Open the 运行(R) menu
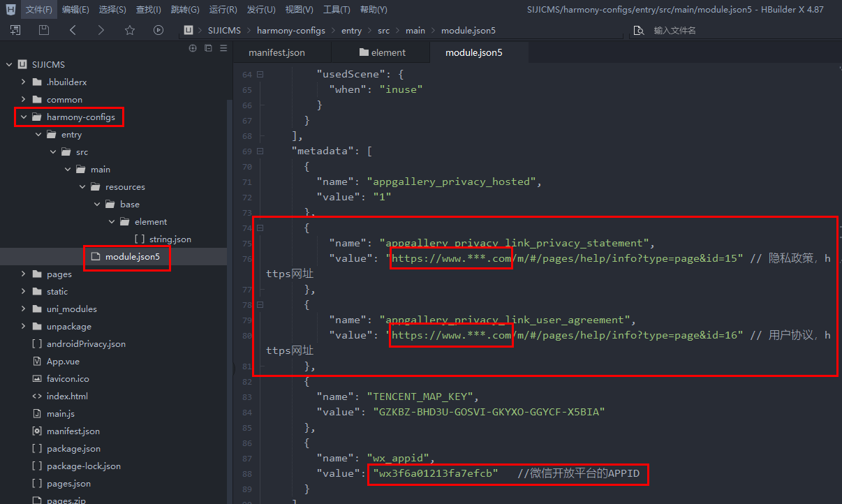 (223, 10)
